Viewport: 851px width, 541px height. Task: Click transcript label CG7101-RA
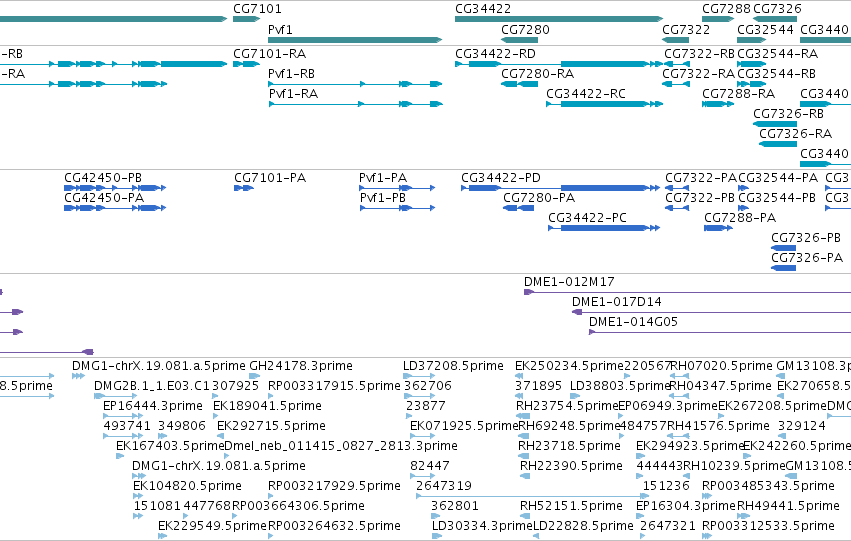pos(270,54)
